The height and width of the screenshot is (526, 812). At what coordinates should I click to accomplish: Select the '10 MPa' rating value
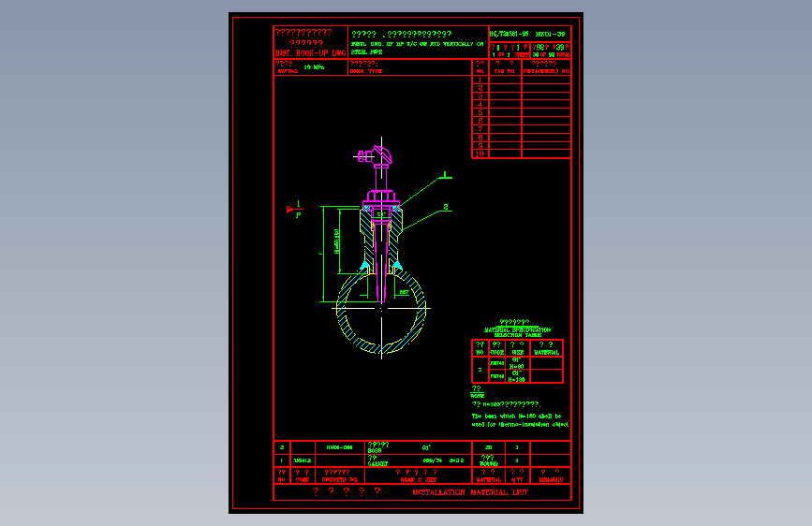[x=314, y=67]
